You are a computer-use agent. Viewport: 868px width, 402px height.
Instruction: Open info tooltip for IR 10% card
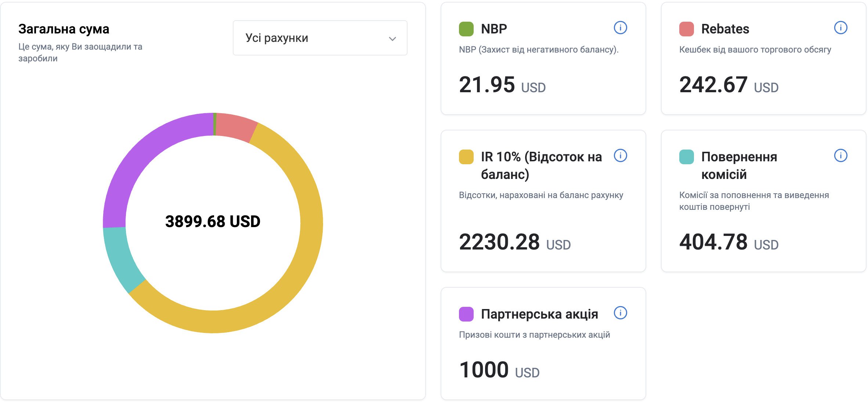(620, 155)
